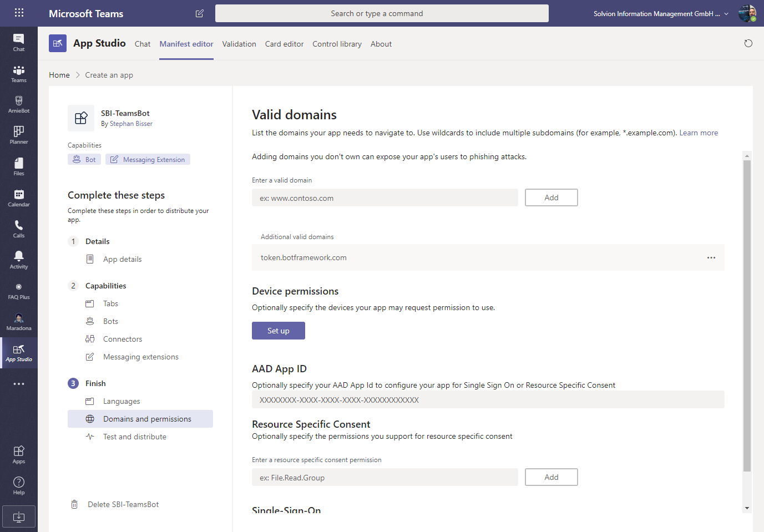Open Teams in the left rail

[x=19, y=74]
